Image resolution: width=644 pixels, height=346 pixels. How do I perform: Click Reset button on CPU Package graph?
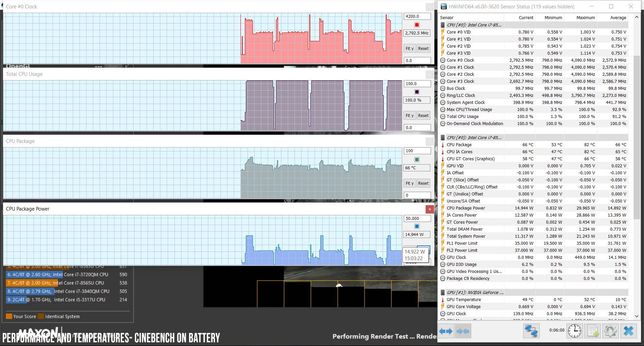click(x=423, y=183)
